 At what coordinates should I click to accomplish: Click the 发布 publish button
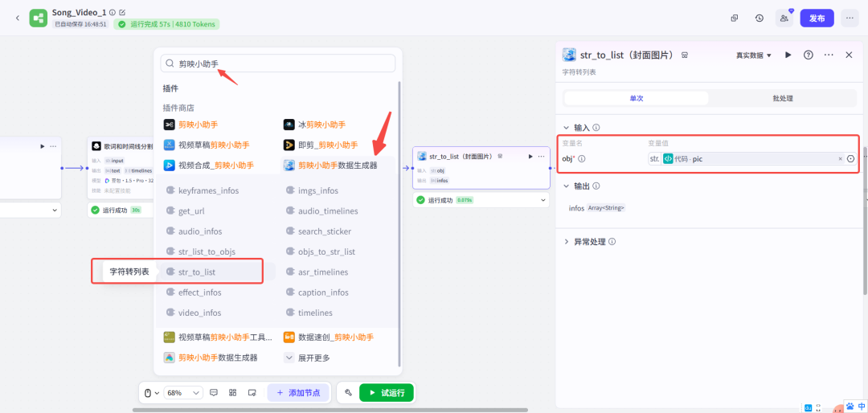tap(817, 18)
